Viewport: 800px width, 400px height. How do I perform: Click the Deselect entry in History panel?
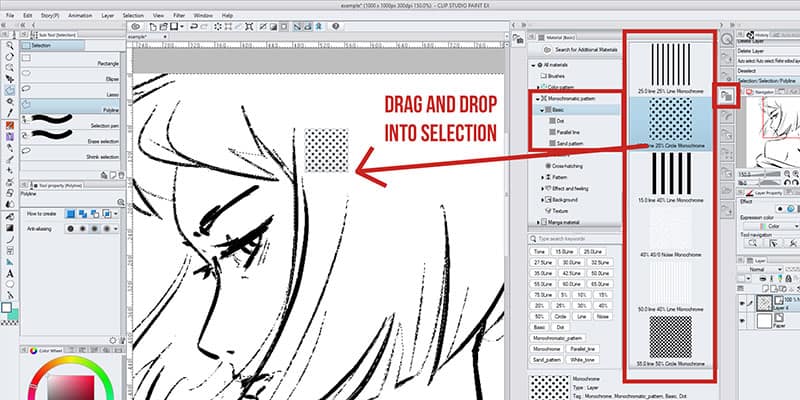click(x=768, y=71)
